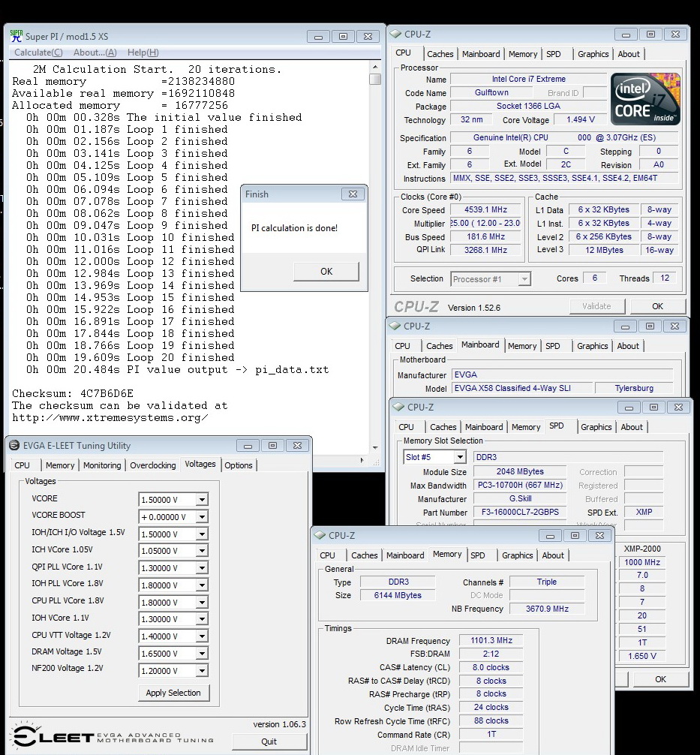
Task: Open the IOH/ICH I/O Voltage dropdown
Action: [x=203, y=534]
